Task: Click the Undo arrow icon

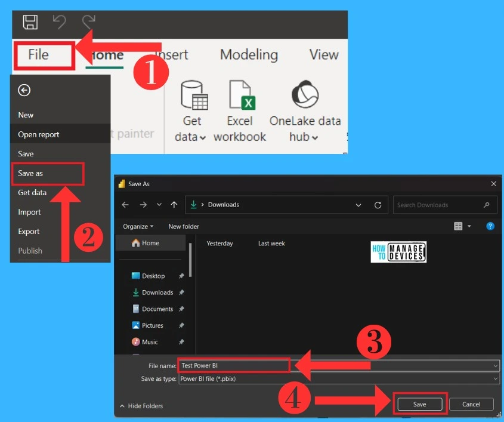Action: tap(60, 22)
